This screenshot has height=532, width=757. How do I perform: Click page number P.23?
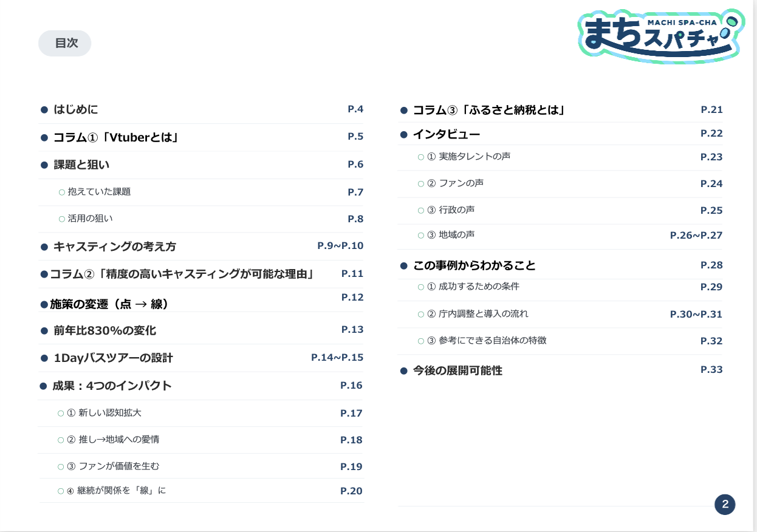711,157
